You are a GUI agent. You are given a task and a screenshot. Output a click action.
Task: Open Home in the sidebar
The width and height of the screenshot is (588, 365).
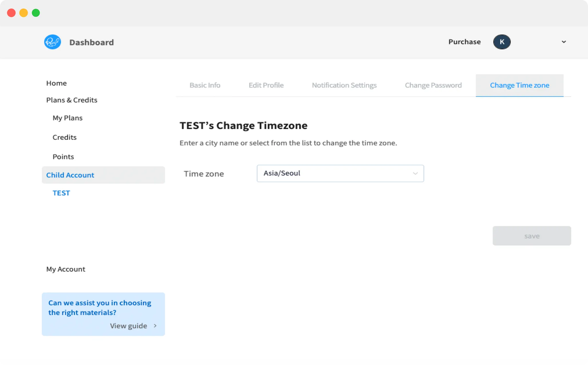(56, 83)
